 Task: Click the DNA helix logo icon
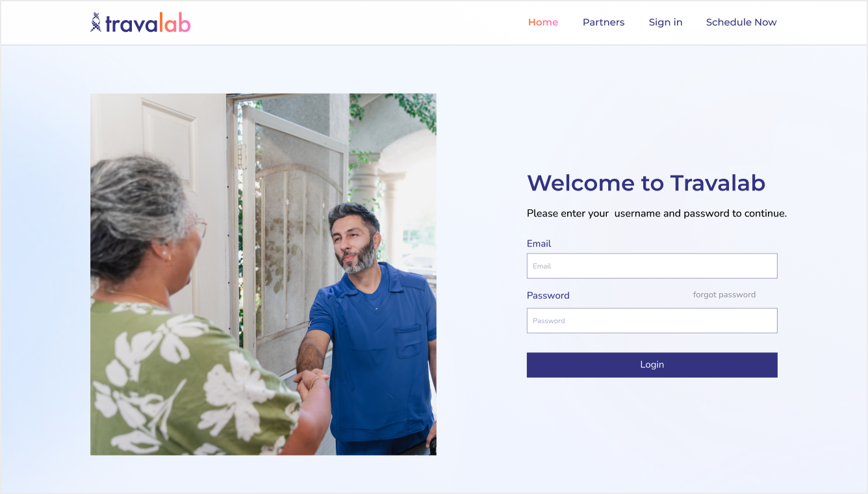tap(96, 23)
